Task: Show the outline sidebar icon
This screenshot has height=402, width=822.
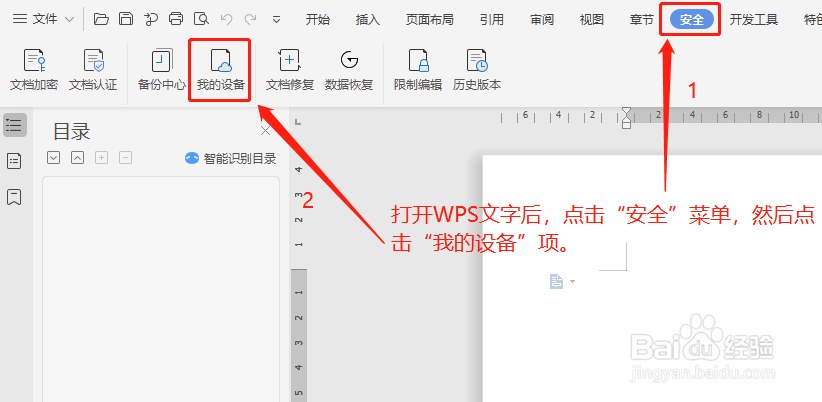Action: pyautogui.click(x=15, y=125)
